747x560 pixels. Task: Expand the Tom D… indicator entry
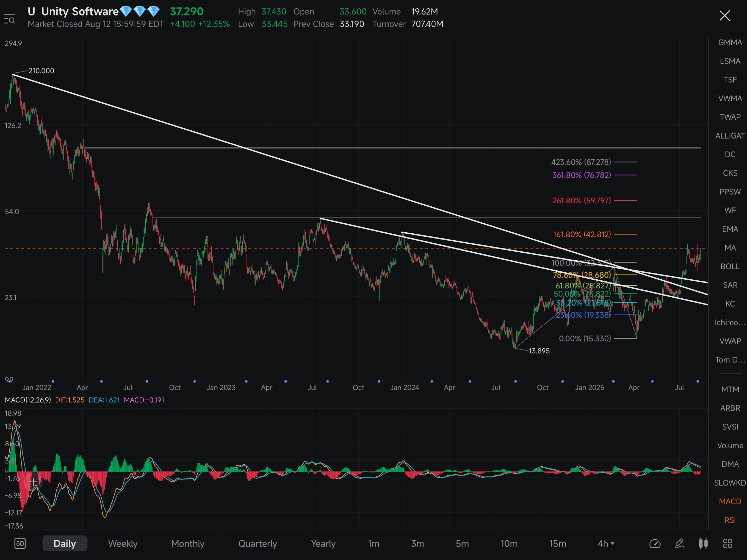point(730,360)
